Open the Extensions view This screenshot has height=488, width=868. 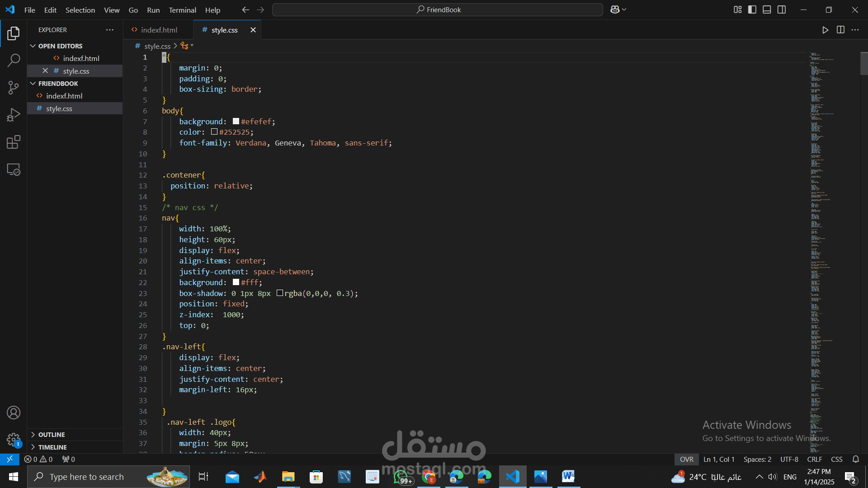click(14, 142)
